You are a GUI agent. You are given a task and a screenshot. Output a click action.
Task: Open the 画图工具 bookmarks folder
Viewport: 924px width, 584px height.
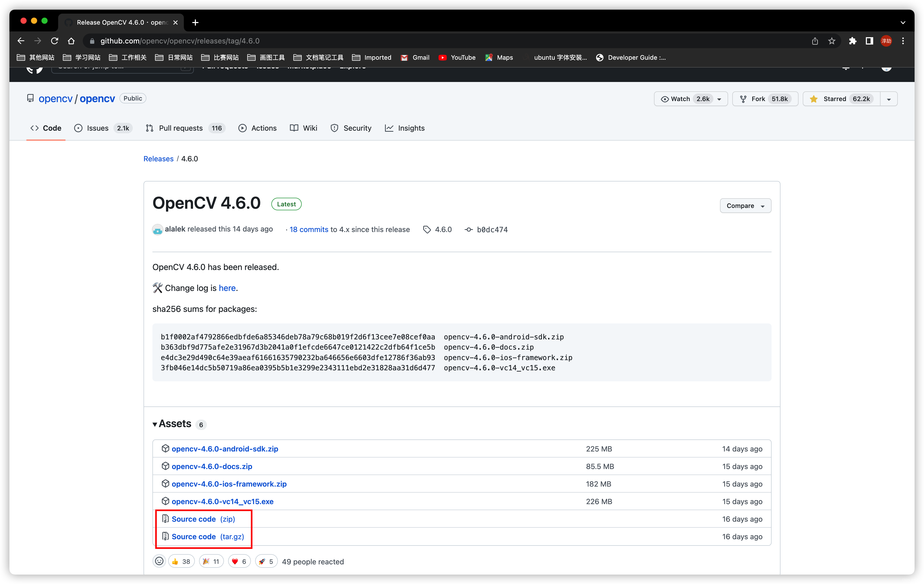[x=266, y=58]
